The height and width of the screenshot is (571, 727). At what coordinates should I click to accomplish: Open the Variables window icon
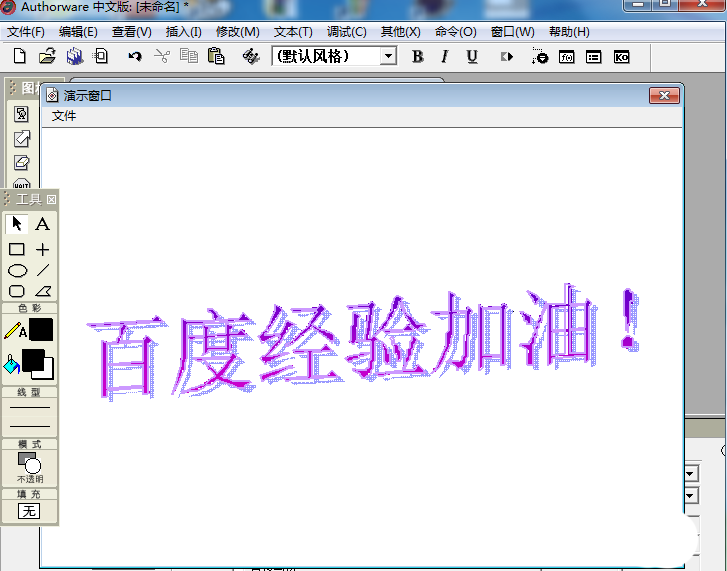coord(593,57)
